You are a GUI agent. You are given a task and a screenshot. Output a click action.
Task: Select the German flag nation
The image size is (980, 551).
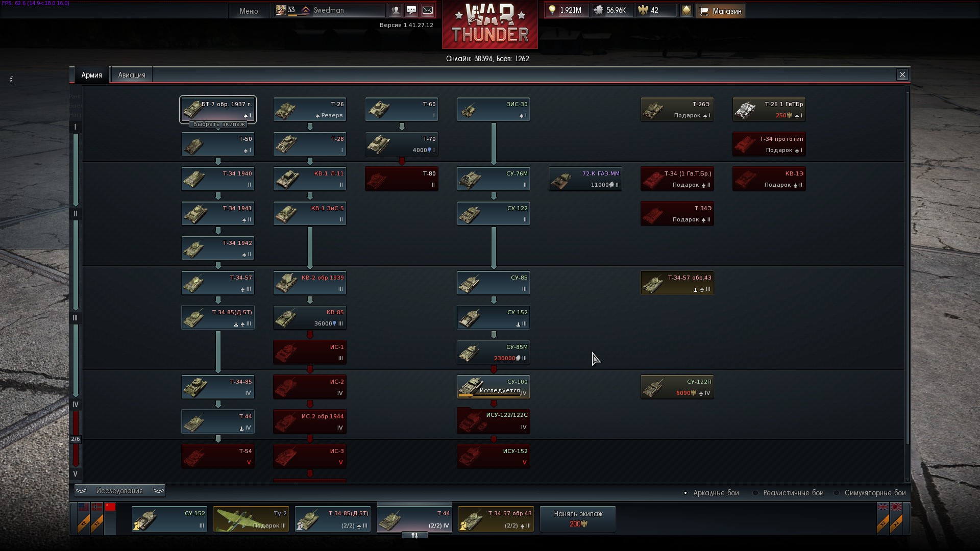pos(97,507)
